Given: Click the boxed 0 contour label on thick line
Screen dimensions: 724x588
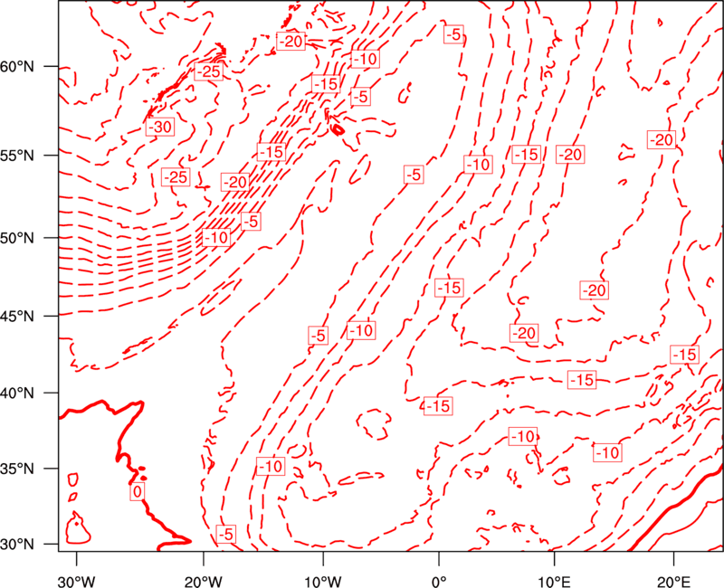Looking at the screenshot, I should click(138, 491).
